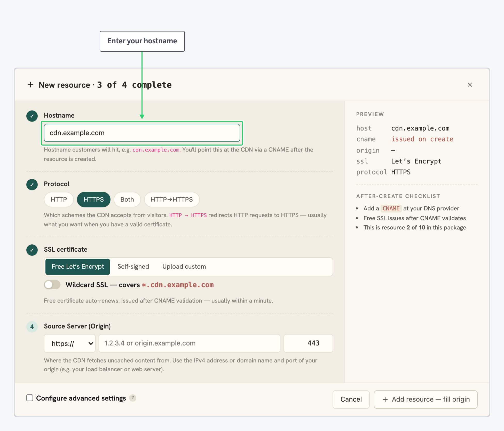
Task: Switch to Free Let's Encrypt certificate tab
Action: point(78,267)
